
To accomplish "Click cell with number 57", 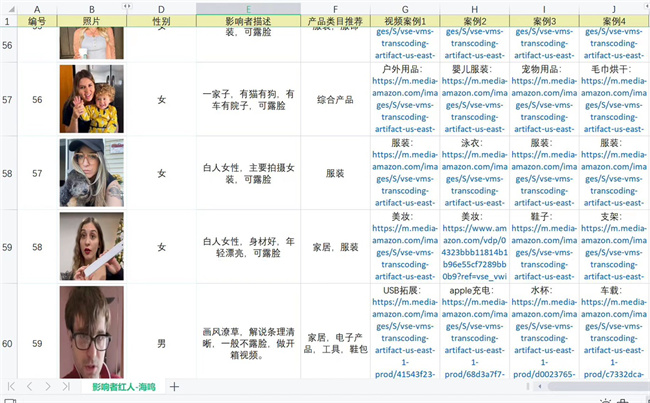I will (x=37, y=173).
